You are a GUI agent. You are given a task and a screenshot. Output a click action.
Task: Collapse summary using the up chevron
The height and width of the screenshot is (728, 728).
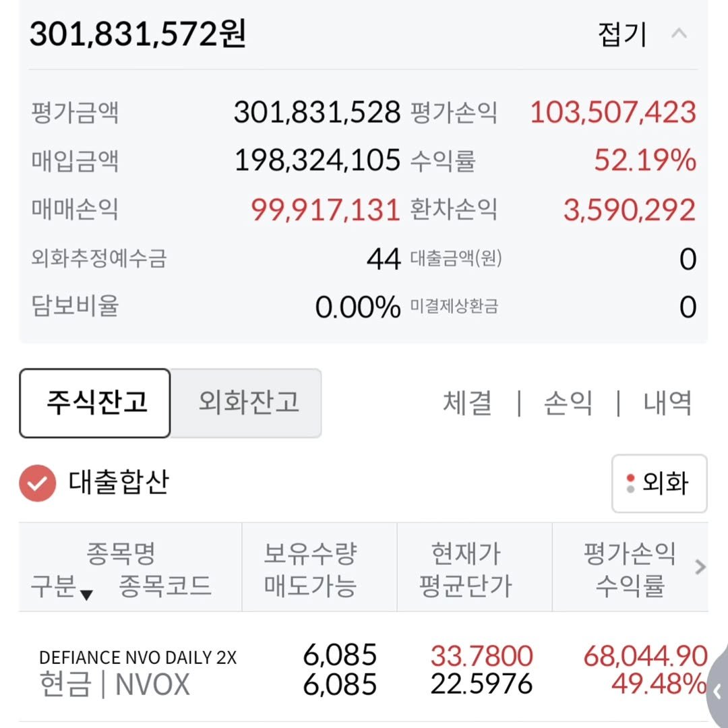coord(679,34)
